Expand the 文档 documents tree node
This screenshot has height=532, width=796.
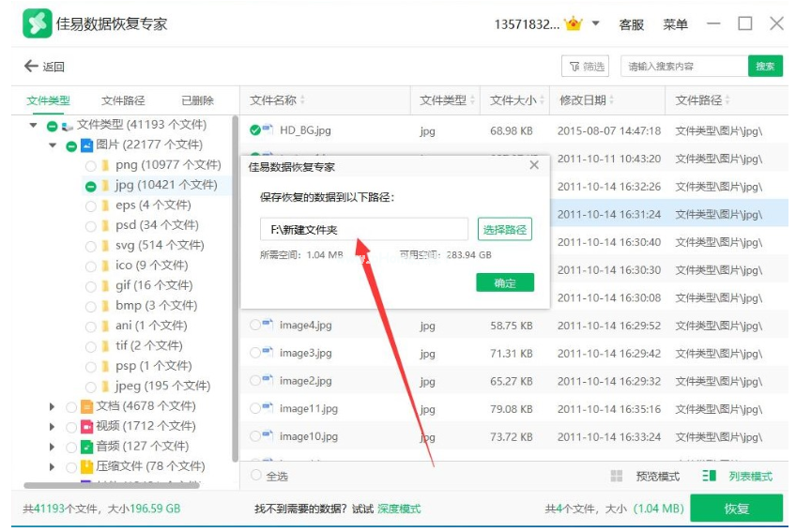53,406
